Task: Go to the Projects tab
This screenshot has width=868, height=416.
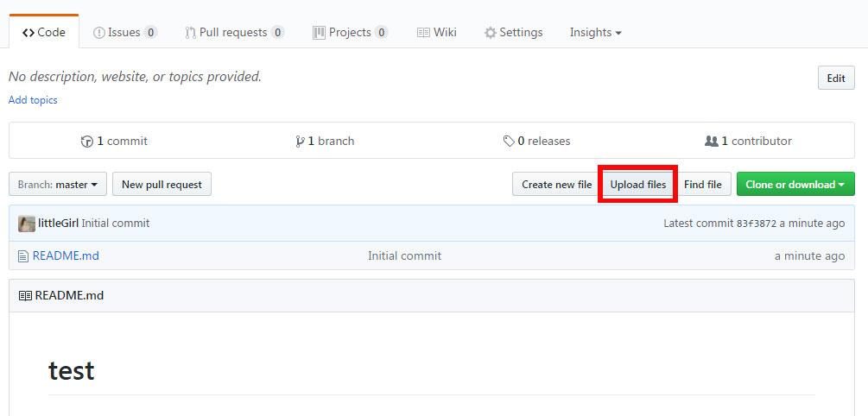Action: tap(350, 32)
